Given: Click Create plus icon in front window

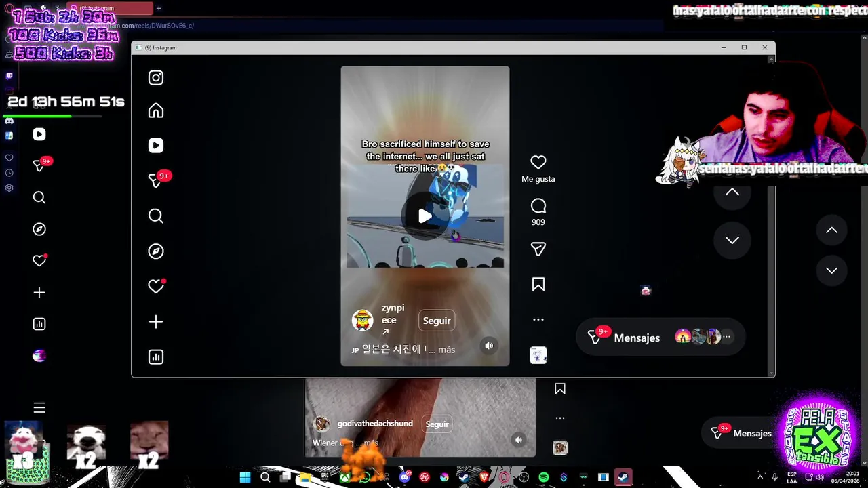Looking at the screenshot, I should (156, 322).
